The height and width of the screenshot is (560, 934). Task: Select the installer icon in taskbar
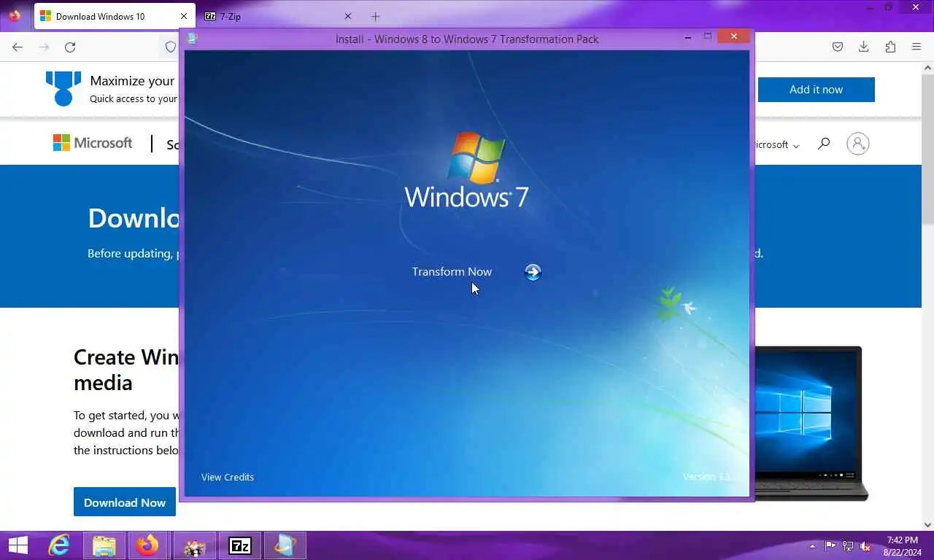coord(285,545)
